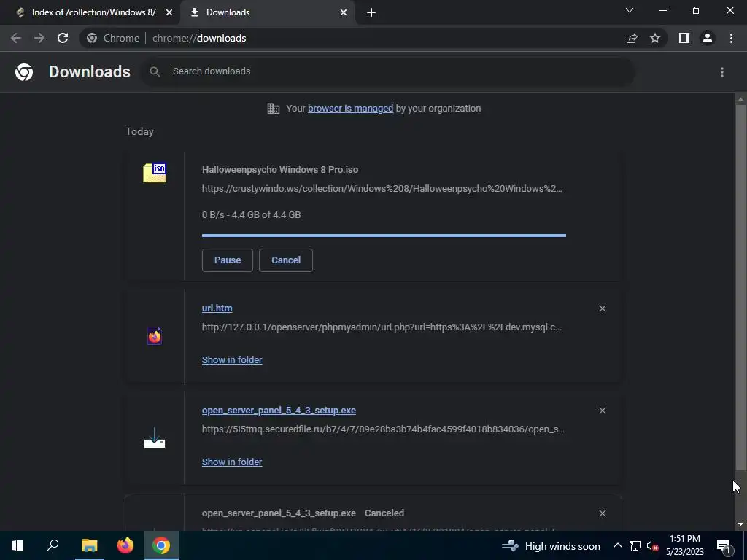Click the installer icon for open_server_panel setup

pyautogui.click(x=155, y=437)
